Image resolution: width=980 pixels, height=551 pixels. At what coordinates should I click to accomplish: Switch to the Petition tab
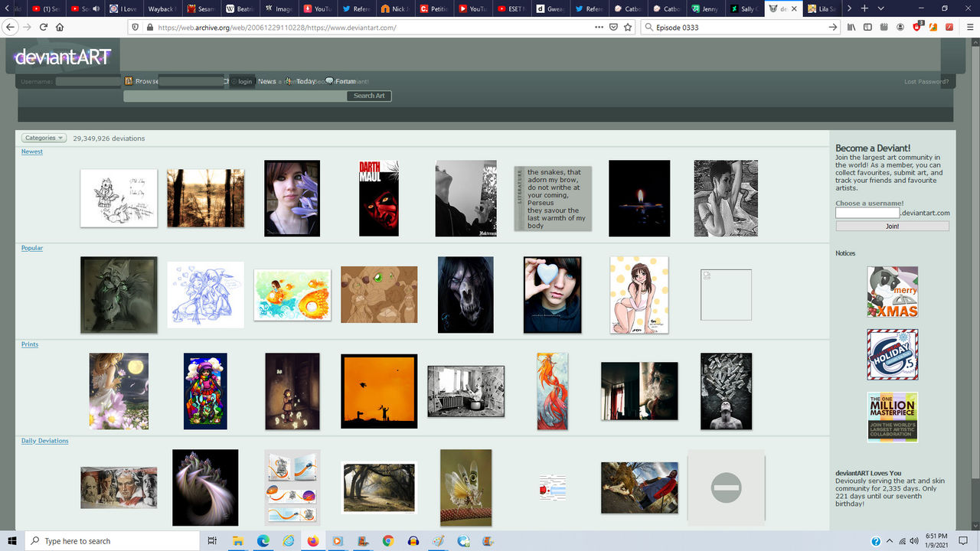tap(433, 8)
